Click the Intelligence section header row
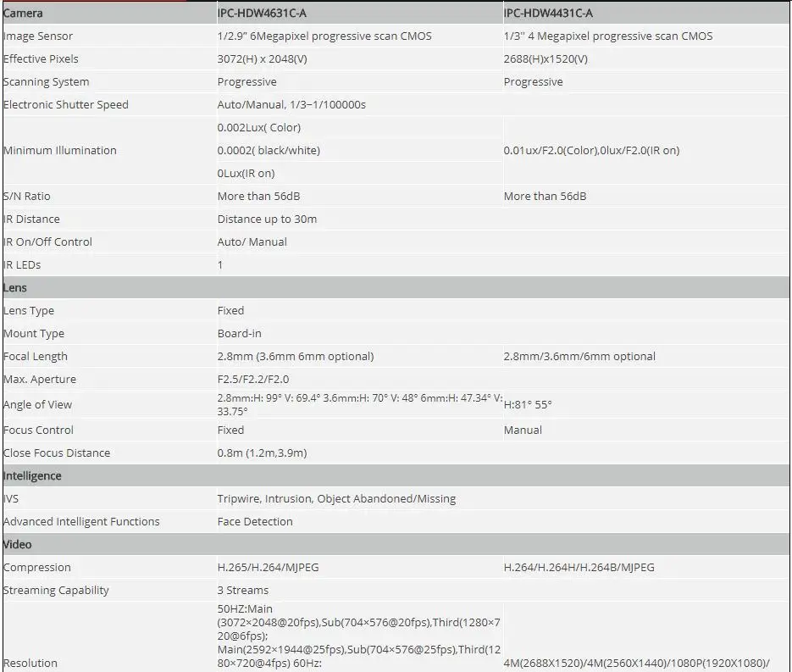 [x=396, y=475]
